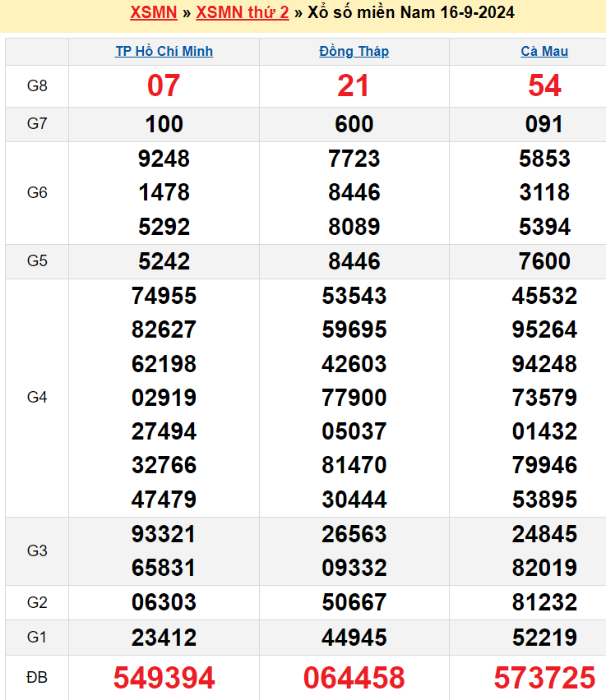Open the XSMN breadcrumb link
This screenshot has height=700, width=606.
click(x=153, y=12)
